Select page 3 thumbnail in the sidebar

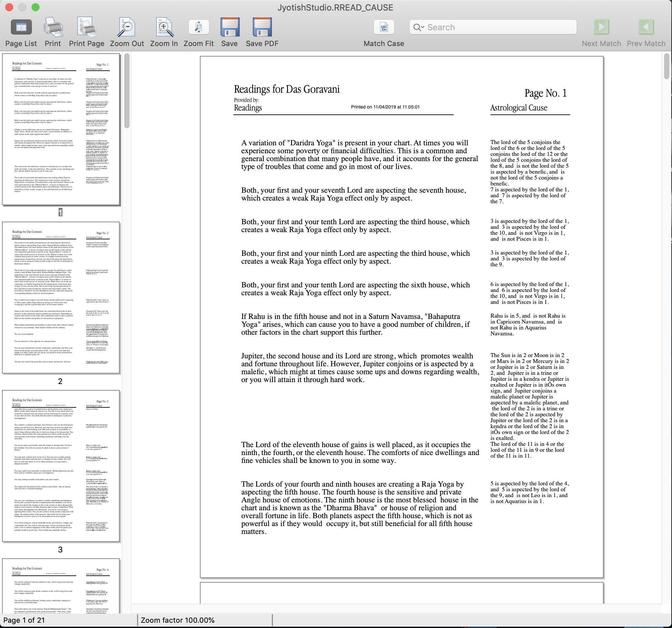click(x=61, y=466)
